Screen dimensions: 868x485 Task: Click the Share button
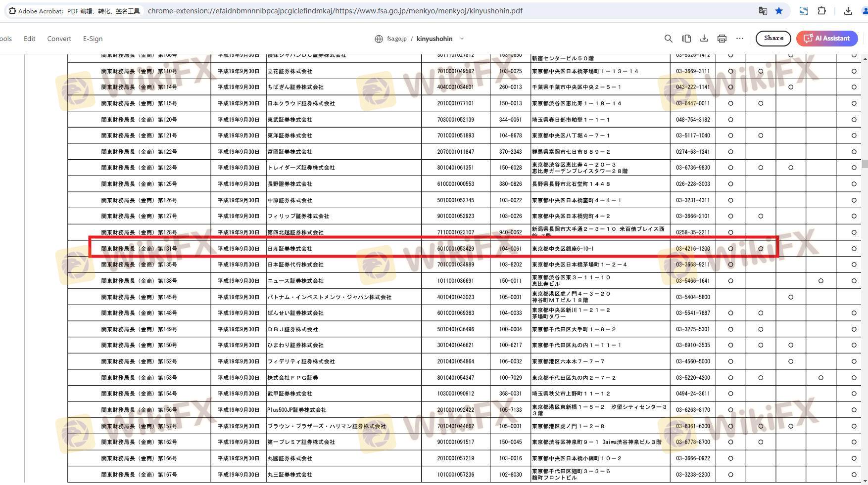click(773, 38)
